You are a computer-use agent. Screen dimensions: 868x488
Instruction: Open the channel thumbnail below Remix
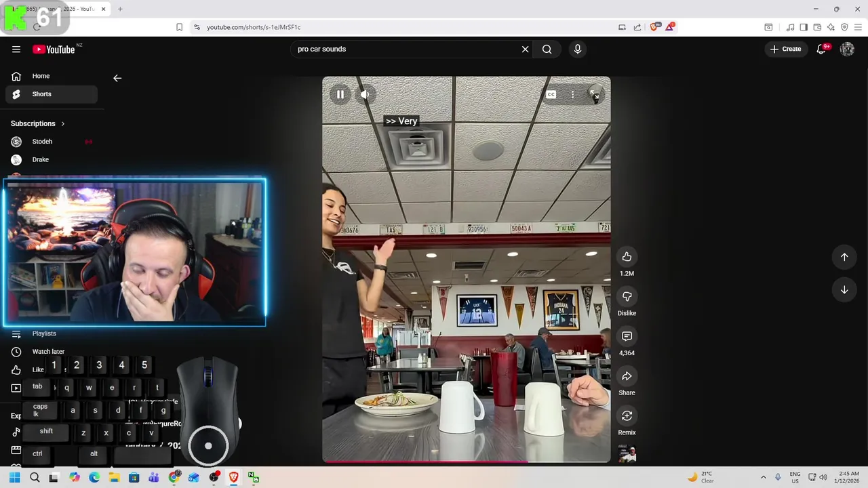point(627,454)
